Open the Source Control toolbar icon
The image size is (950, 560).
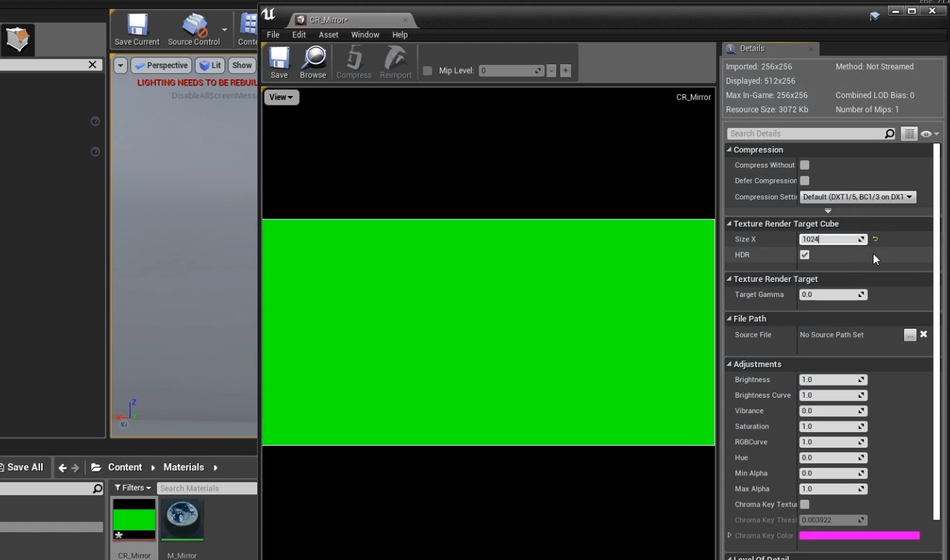click(194, 26)
